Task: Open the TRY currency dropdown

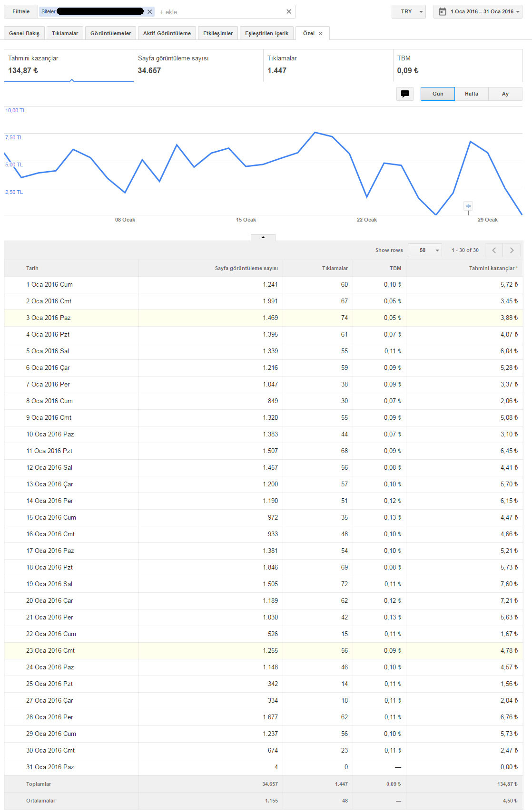Action: point(409,11)
